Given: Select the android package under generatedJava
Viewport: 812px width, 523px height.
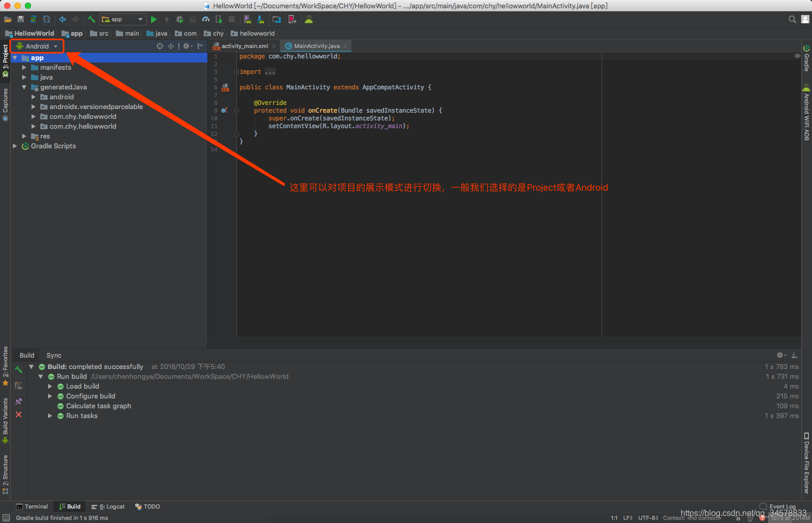Looking at the screenshot, I should (x=62, y=97).
